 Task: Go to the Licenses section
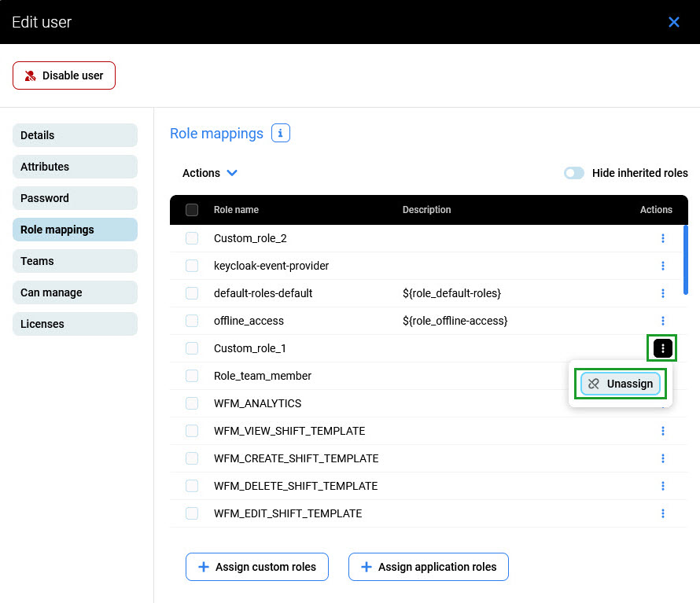coord(75,324)
